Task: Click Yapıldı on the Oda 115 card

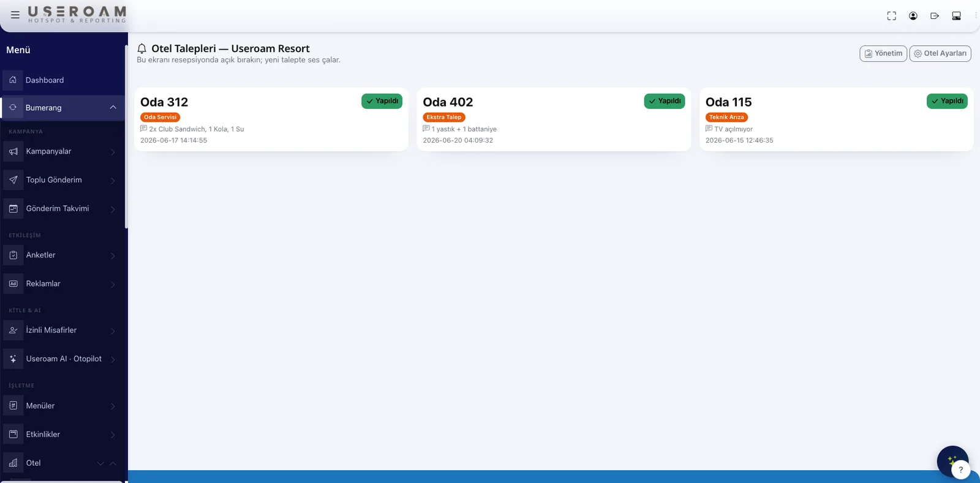Action: tap(947, 101)
